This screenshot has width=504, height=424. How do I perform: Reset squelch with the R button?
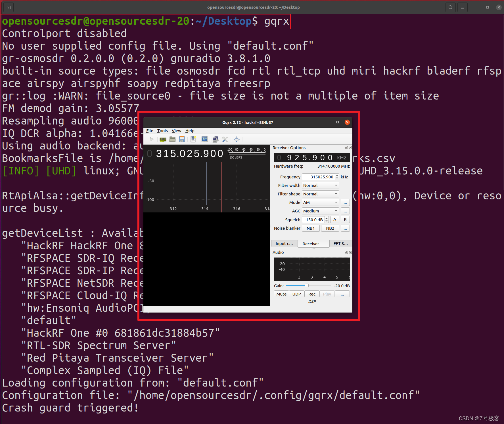[345, 220]
